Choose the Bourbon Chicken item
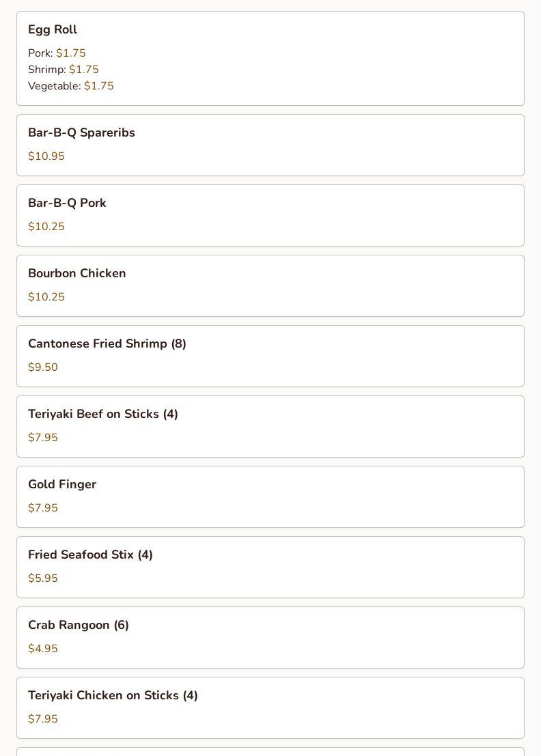This screenshot has height=756, width=541. pos(77,273)
